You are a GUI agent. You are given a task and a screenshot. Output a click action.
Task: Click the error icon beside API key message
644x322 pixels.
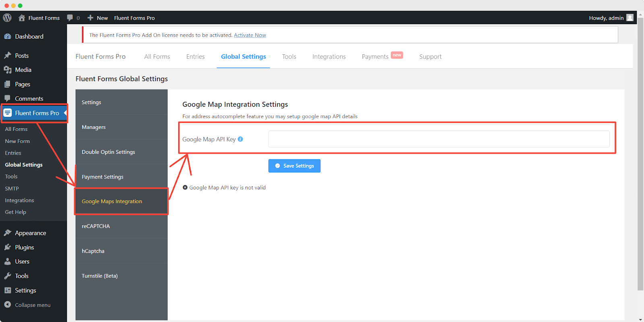pyautogui.click(x=185, y=187)
